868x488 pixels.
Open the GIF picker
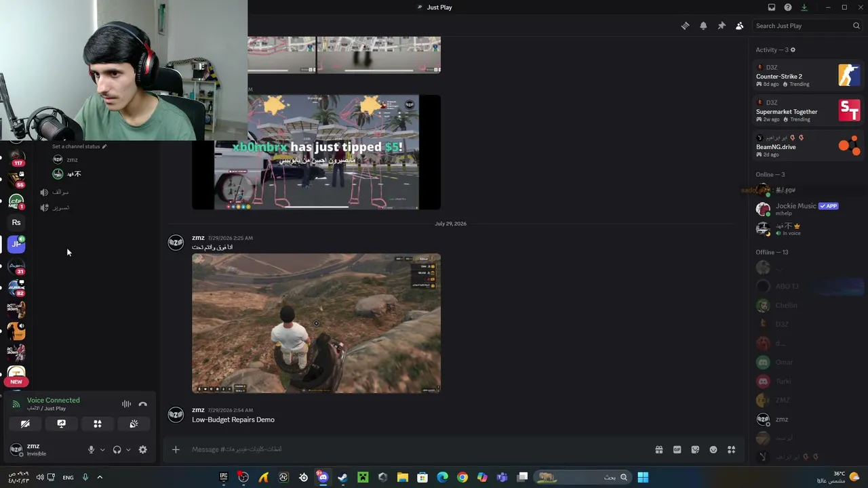[x=677, y=449]
